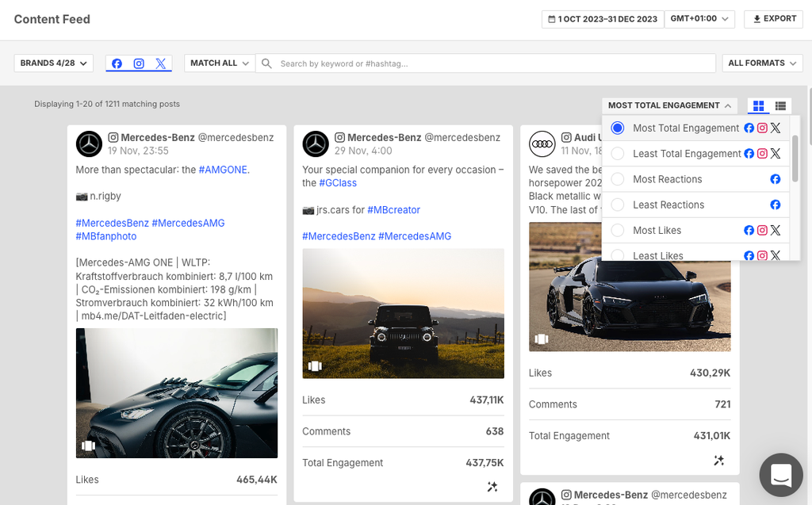
Task: Choose Least Reactions from sort menu
Action: 618,205
